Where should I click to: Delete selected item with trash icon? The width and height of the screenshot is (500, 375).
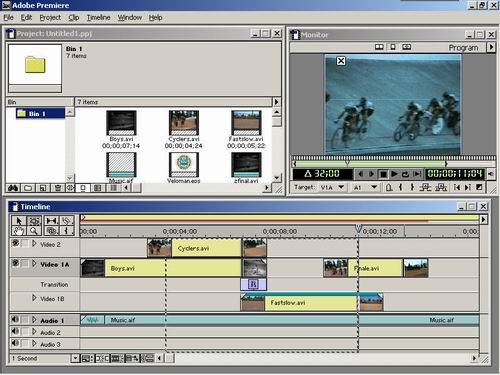pos(57,188)
